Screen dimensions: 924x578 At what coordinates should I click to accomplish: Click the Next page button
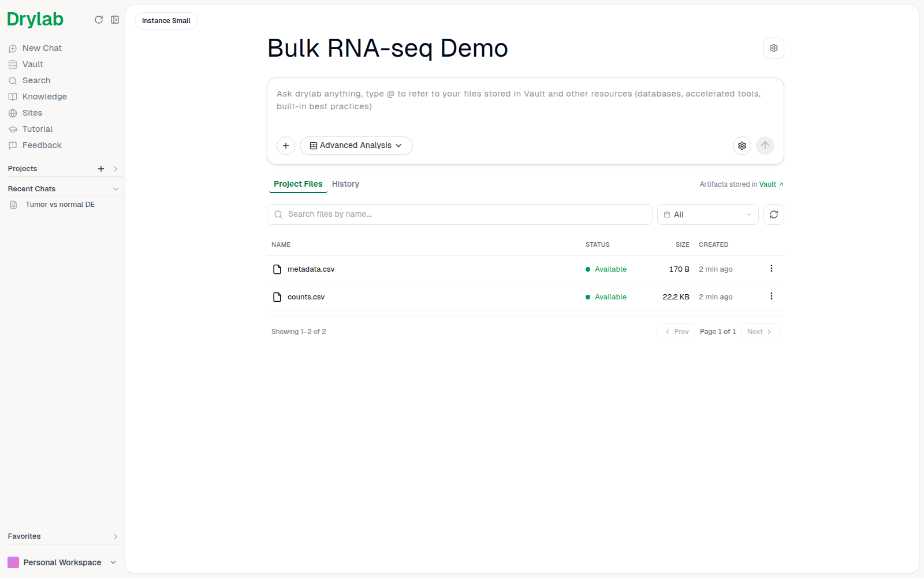(x=760, y=332)
